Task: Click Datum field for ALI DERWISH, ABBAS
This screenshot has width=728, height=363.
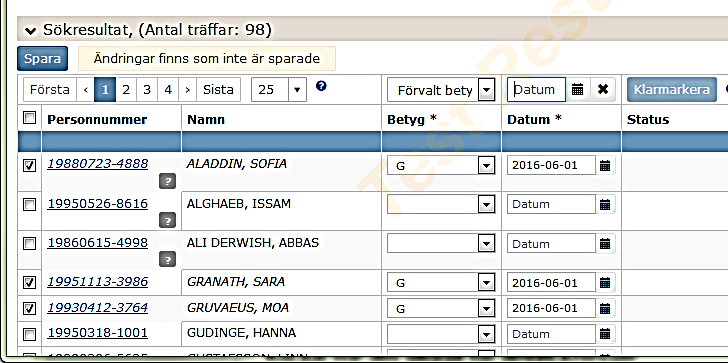Action: [x=551, y=244]
